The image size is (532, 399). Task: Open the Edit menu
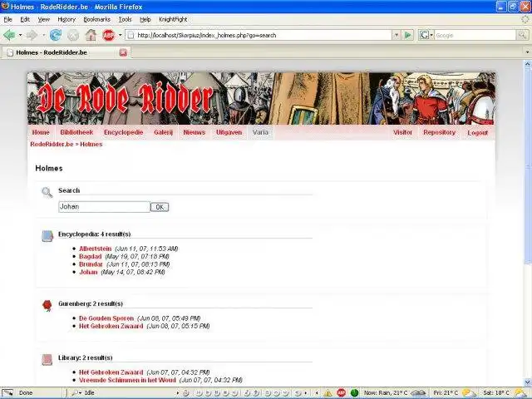click(25, 19)
